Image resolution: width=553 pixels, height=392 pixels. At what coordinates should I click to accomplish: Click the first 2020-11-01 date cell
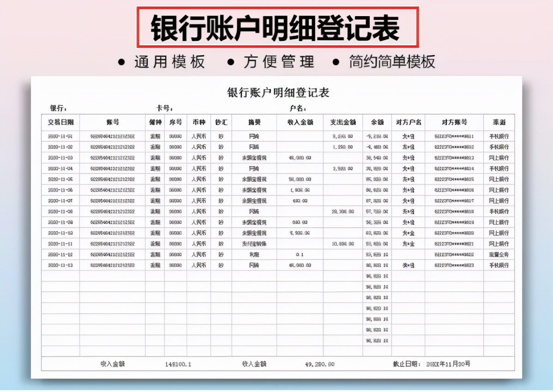pos(60,136)
